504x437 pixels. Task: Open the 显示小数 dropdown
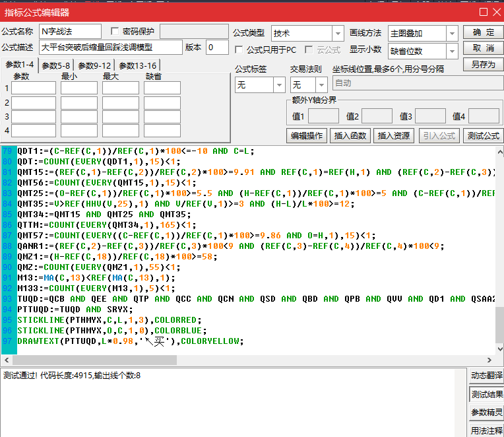point(451,51)
